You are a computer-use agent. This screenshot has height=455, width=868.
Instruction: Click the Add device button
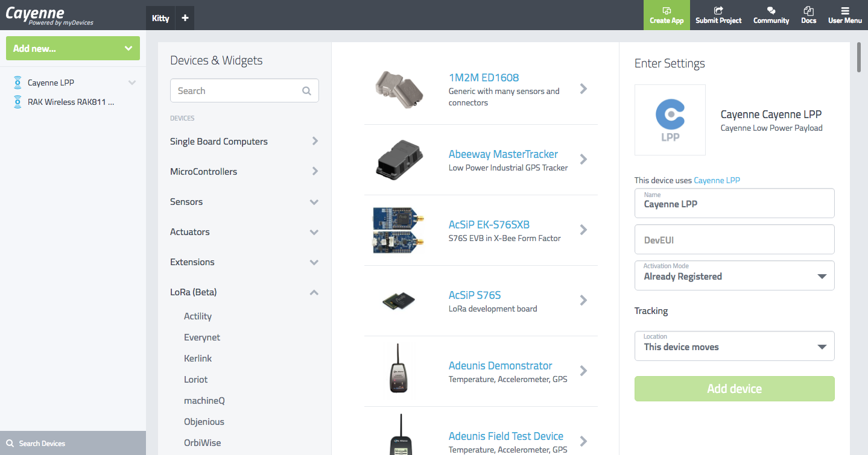tap(735, 389)
